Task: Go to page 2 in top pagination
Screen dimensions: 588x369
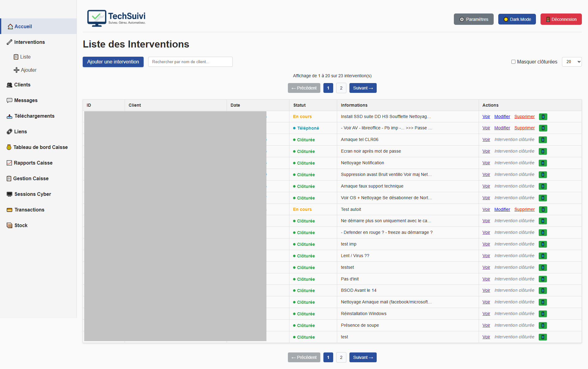Action: 341,88
